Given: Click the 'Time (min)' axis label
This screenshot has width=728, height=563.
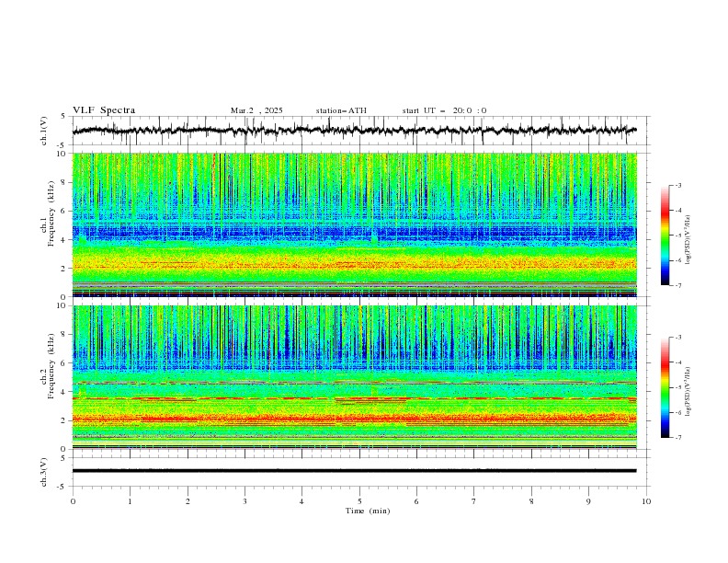Looking at the screenshot, I should click(x=368, y=511).
